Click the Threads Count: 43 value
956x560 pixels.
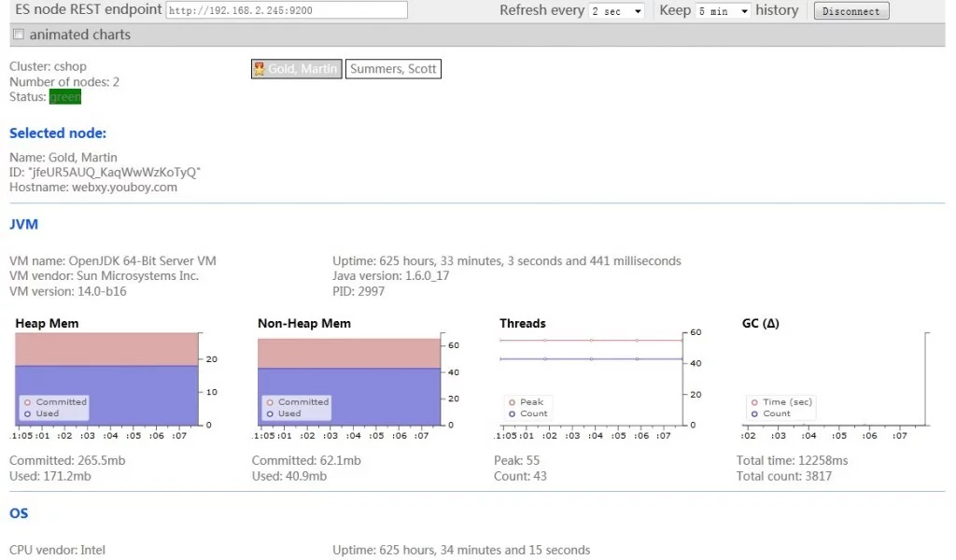pos(520,476)
